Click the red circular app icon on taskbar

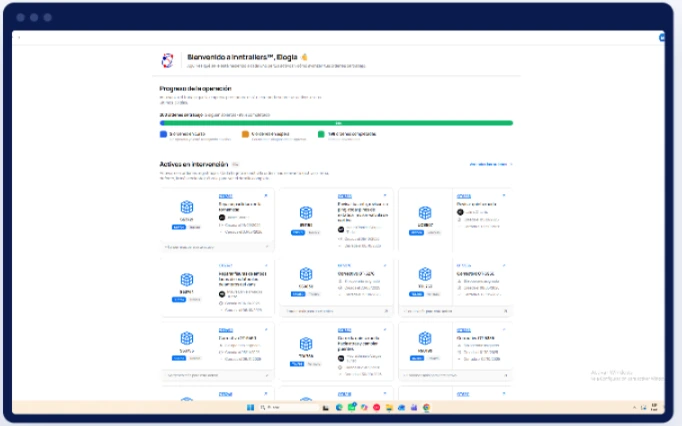coord(377,407)
